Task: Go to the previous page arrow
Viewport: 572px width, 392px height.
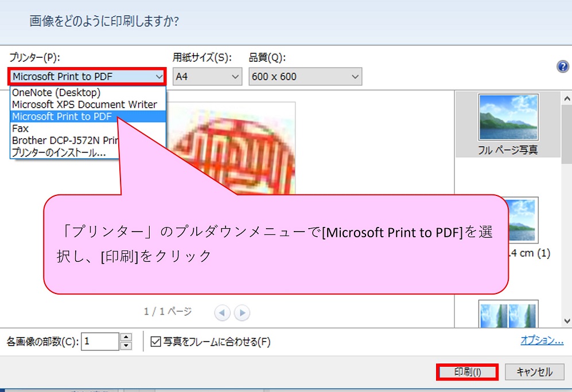Action: tap(223, 313)
